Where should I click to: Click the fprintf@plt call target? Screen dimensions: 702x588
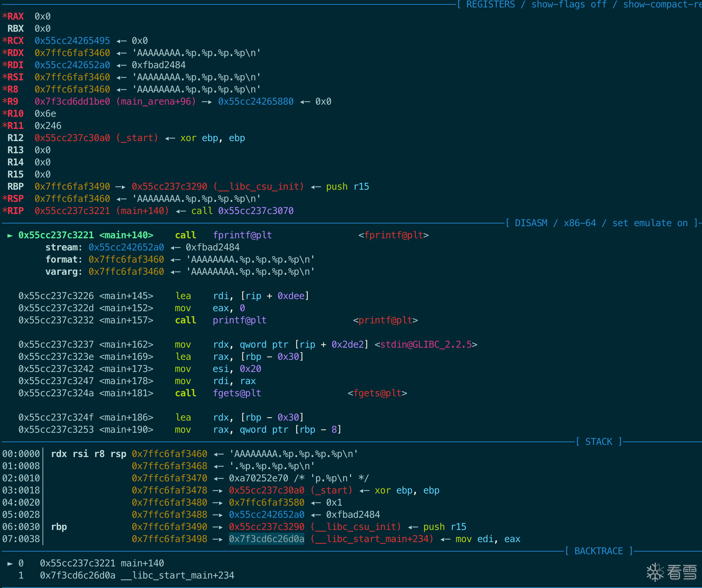coord(242,235)
